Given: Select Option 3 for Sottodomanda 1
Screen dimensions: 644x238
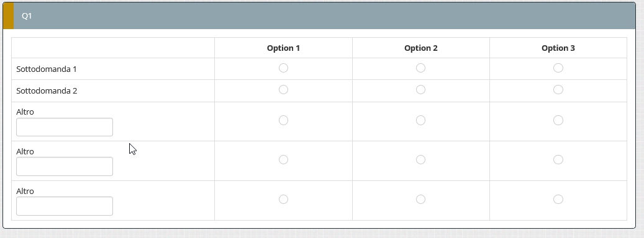Looking at the screenshot, I should pyautogui.click(x=558, y=68).
